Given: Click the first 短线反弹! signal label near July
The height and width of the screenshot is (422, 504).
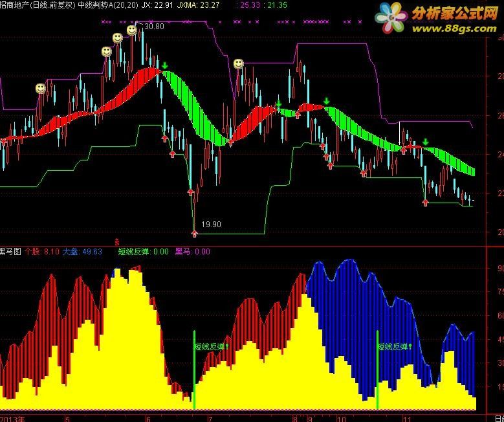Looking at the screenshot, I should coord(212,346).
